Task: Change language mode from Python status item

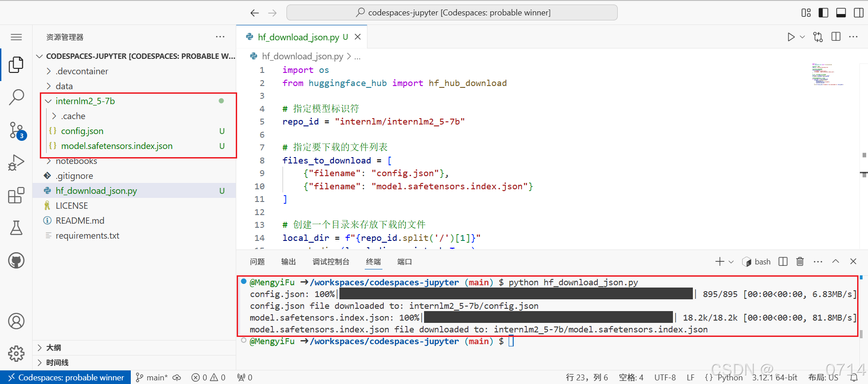Action: pos(730,377)
